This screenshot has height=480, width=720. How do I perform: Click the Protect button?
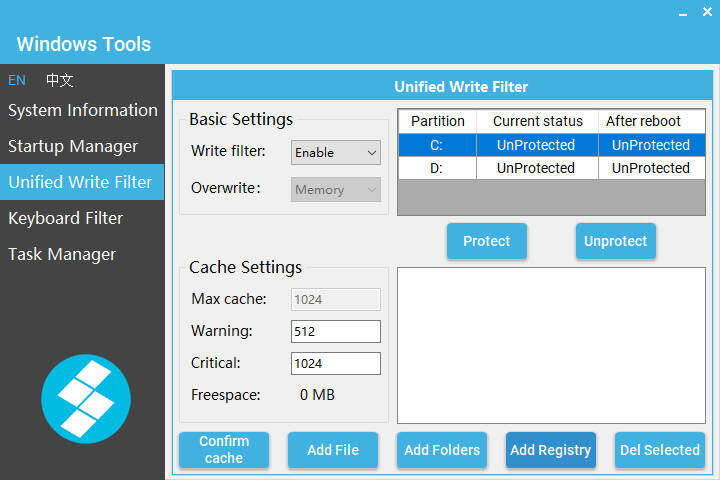[487, 241]
